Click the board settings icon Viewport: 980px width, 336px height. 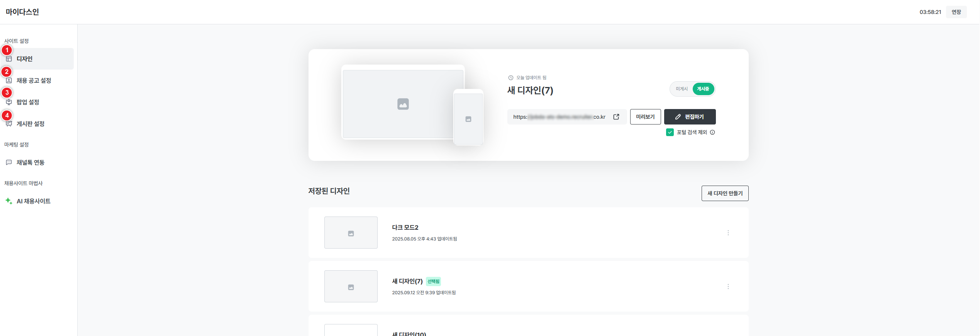coord(9,124)
